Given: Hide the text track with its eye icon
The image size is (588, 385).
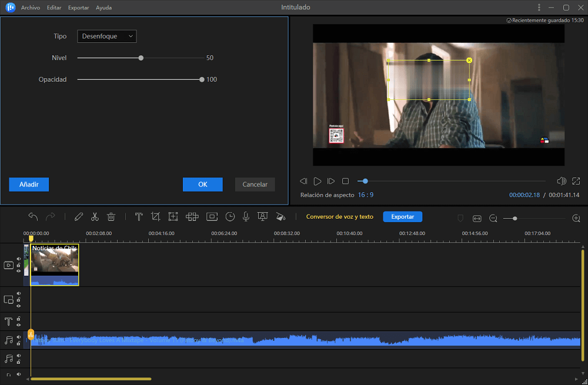Looking at the screenshot, I should (x=19, y=324).
